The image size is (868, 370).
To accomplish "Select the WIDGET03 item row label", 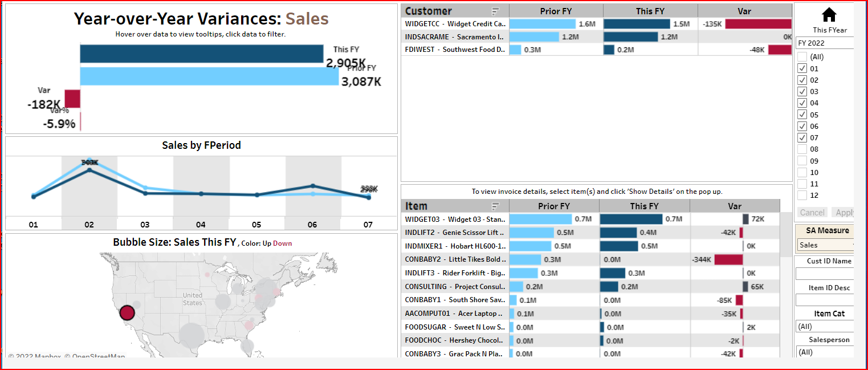I will coord(455,219).
